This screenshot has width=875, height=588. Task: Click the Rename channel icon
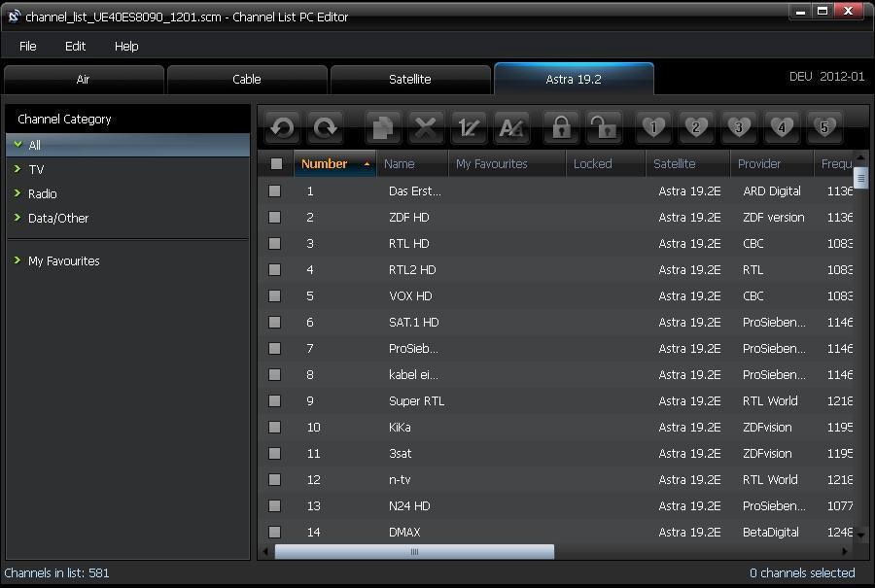(x=511, y=127)
